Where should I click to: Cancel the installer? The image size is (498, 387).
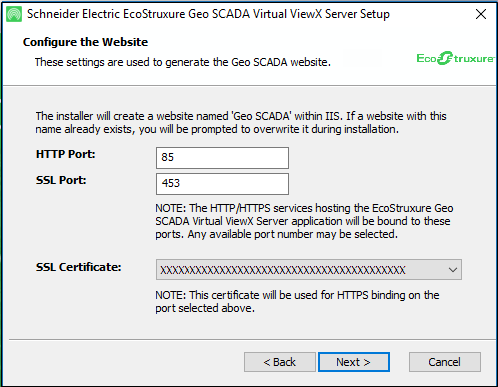[445, 362]
